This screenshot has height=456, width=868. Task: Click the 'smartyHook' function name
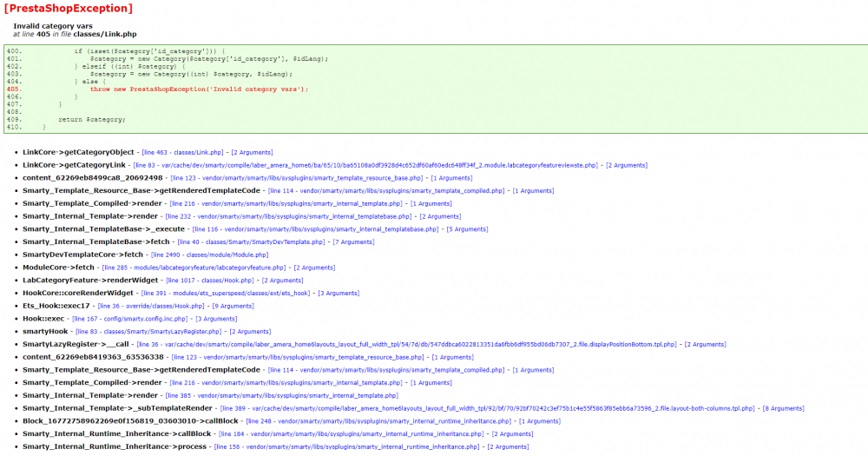point(45,331)
